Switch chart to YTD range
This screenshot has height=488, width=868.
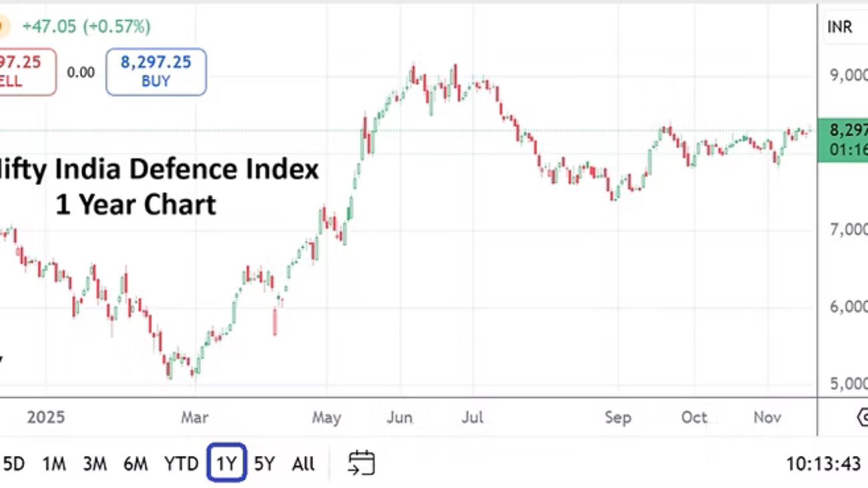pyautogui.click(x=181, y=463)
